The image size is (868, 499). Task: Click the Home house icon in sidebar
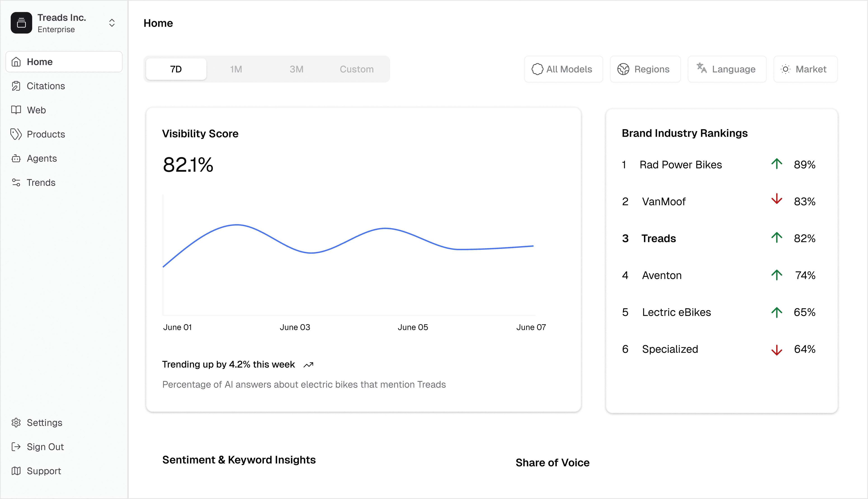click(16, 62)
